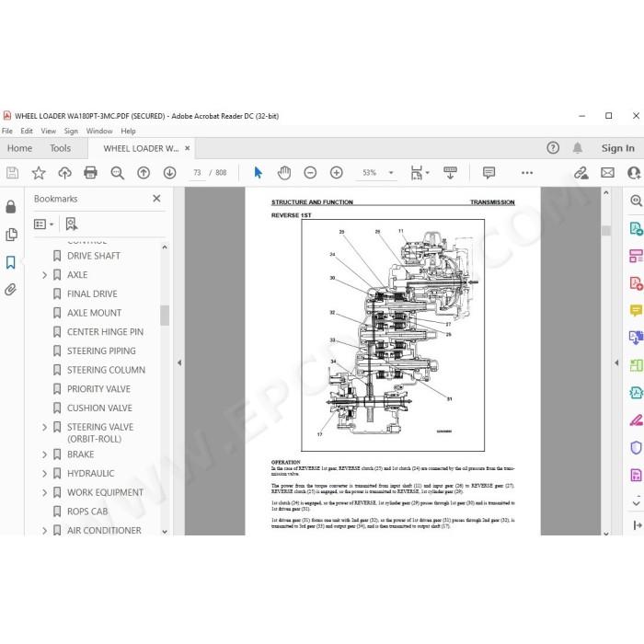Open the Export PDF tool in right pane
Screen dimensions: 644x644
636,228
